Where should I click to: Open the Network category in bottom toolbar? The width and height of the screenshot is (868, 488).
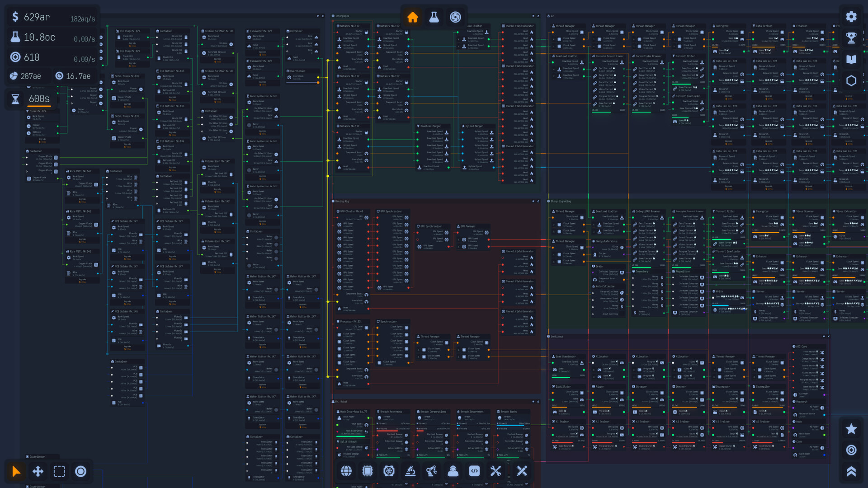(x=346, y=471)
